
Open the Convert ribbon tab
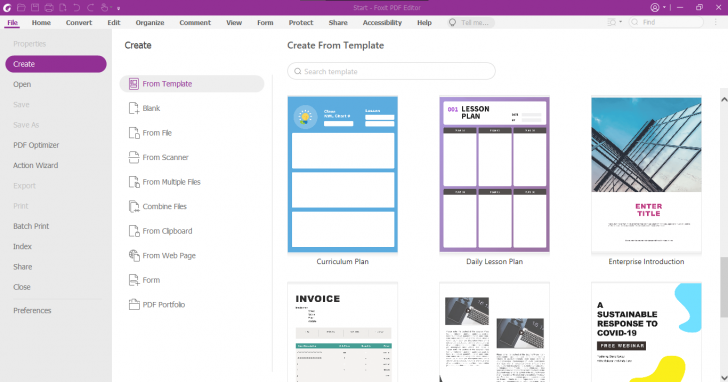pos(79,22)
